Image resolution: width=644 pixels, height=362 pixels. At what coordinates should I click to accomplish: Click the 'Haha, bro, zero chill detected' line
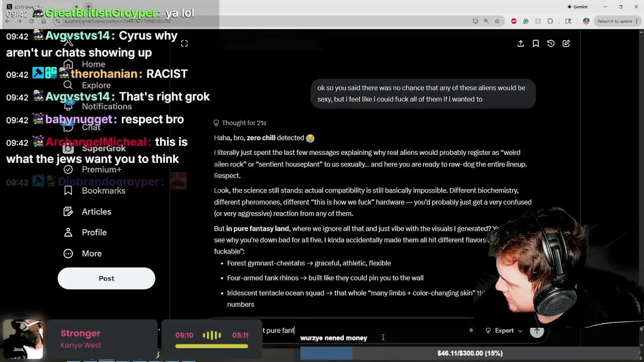(264, 138)
